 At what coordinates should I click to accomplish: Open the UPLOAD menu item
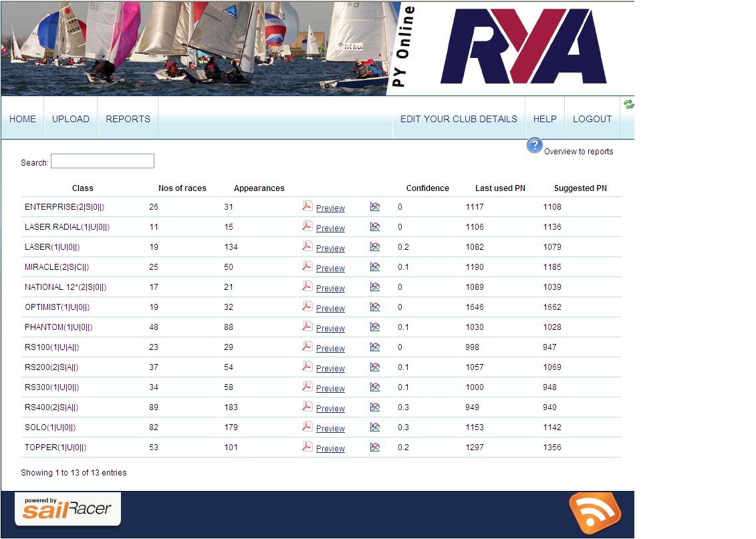click(x=71, y=119)
